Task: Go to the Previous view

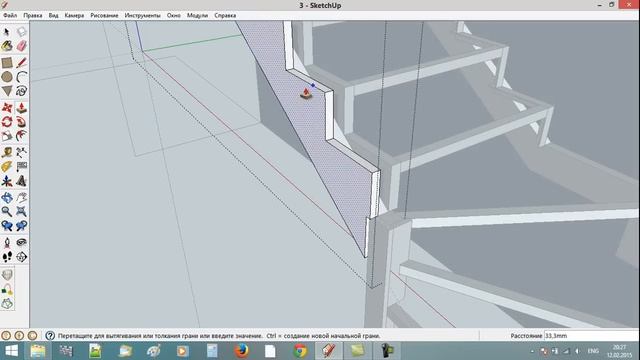Action: click(7, 226)
